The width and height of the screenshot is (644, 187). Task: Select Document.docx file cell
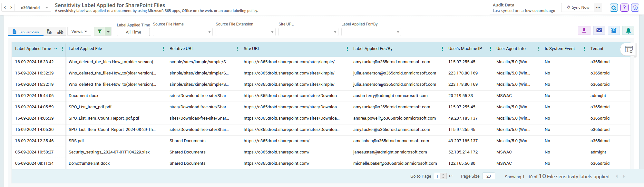coord(83,96)
